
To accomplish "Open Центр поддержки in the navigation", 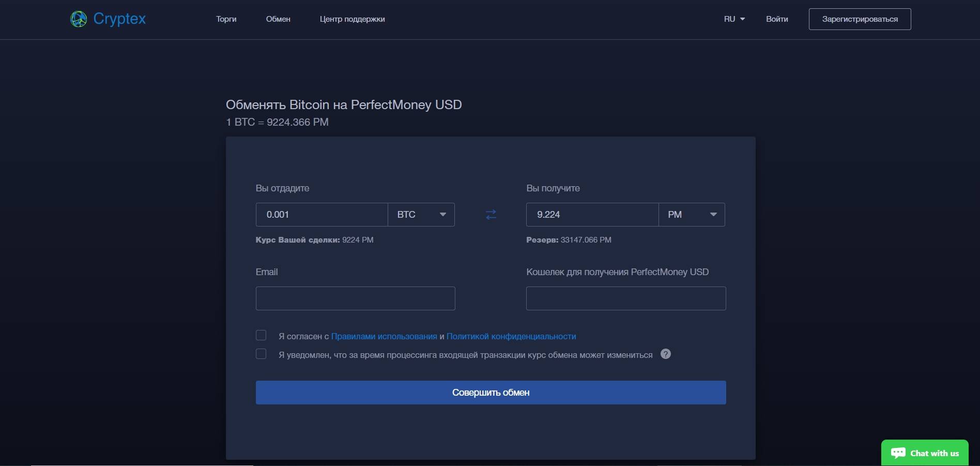I will pyautogui.click(x=352, y=19).
